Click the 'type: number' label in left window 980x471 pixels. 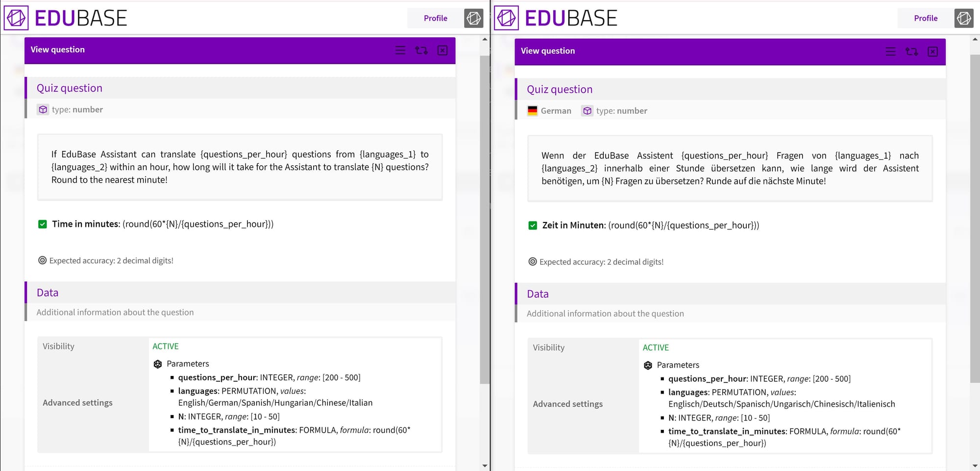pyautogui.click(x=77, y=110)
